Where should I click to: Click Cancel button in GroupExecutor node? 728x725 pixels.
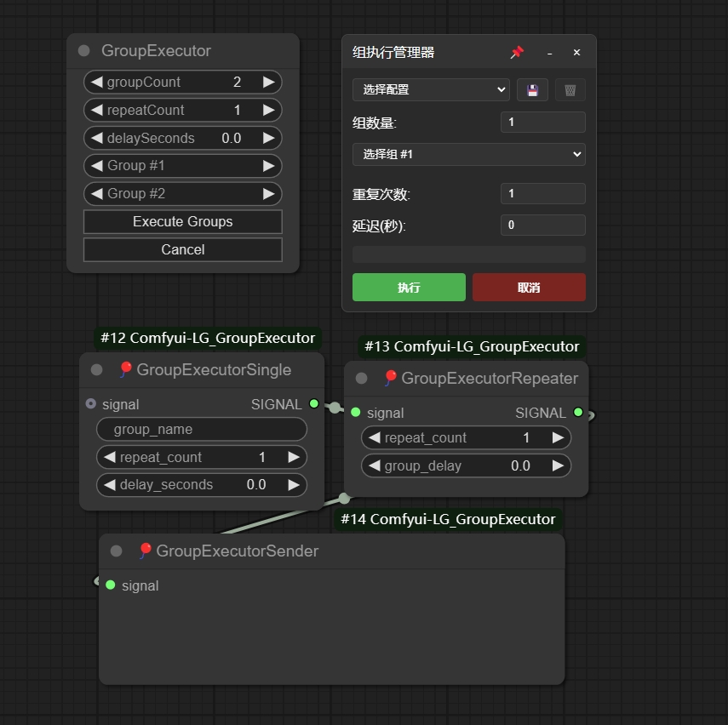[183, 249]
